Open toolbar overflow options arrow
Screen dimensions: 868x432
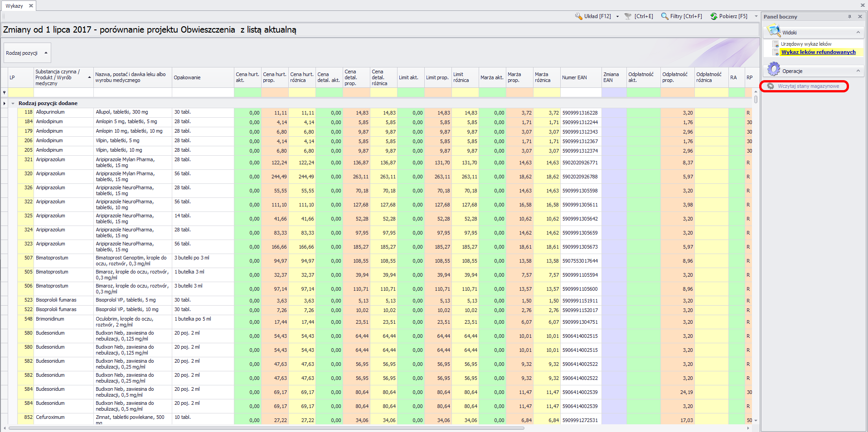[756, 16]
